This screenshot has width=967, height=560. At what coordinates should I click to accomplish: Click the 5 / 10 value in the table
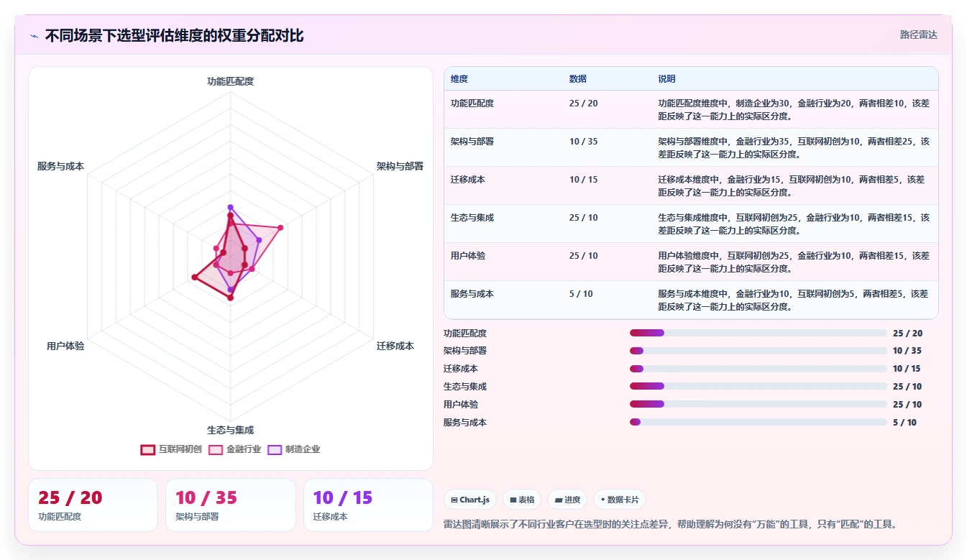coord(582,294)
